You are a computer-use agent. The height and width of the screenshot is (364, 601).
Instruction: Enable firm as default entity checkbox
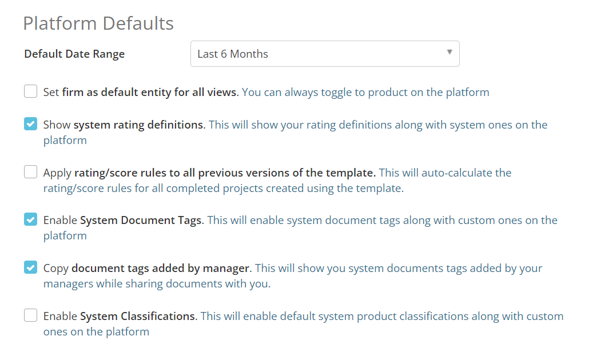31,91
